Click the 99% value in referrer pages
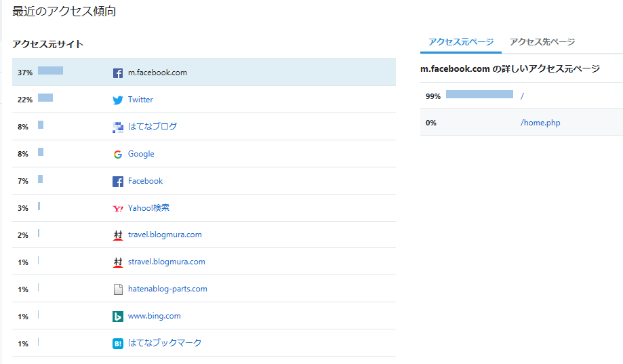 click(x=433, y=96)
